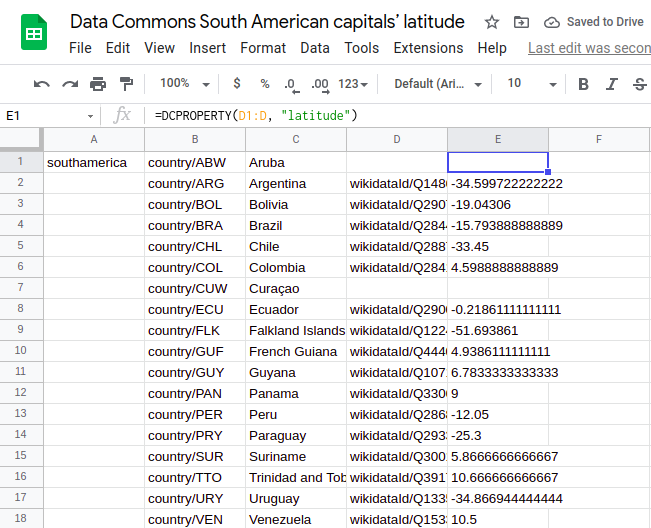
Task: Open the font size 10 dropdown
Action: point(531,84)
